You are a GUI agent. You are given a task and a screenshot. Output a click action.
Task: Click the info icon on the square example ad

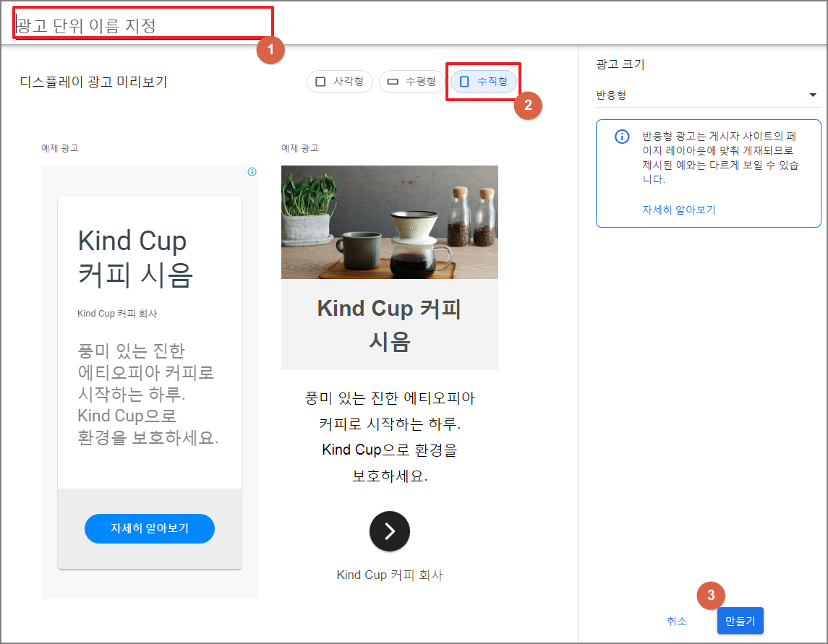pyautogui.click(x=250, y=172)
